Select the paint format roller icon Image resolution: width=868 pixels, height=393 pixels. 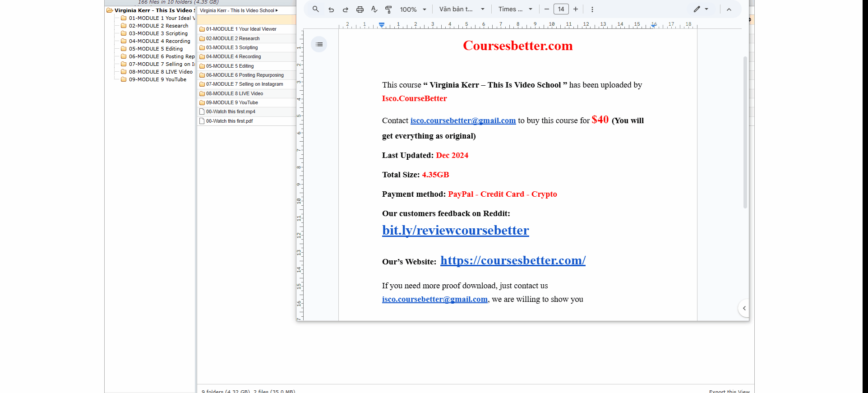[x=388, y=9]
